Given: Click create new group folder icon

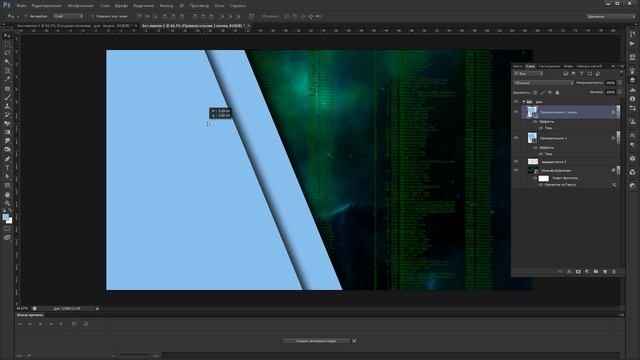Looking at the screenshot, I should [x=596, y=271].
